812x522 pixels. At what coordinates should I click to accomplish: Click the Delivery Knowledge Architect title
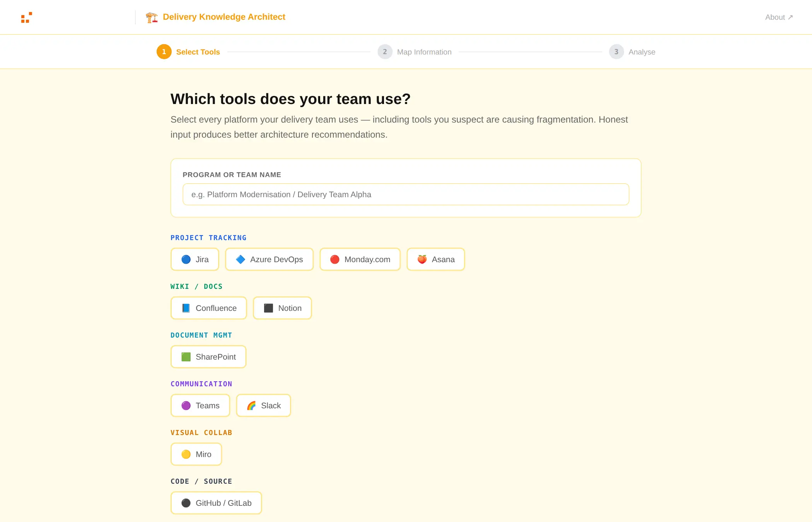click(x=224, y=17)
